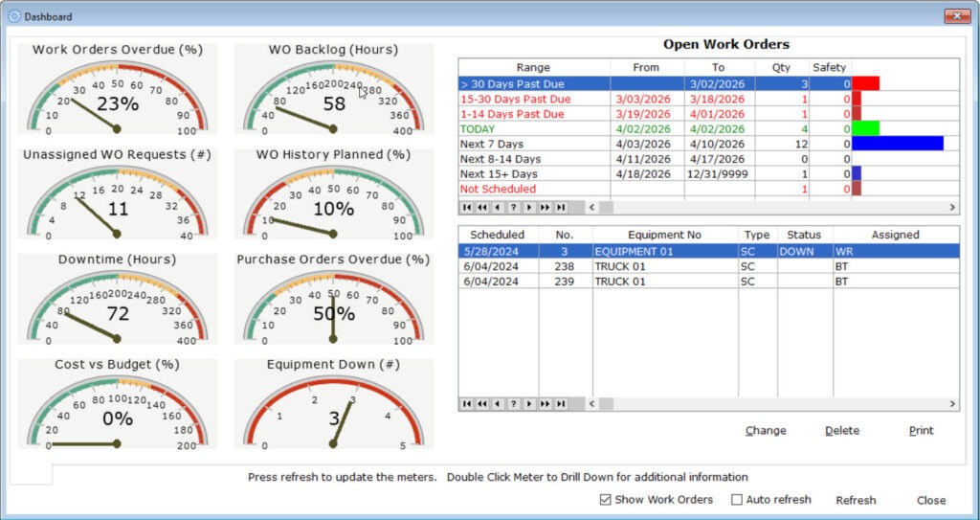Go to first record in scheduled work orders grid
The height and width of the screenshot is (520, 980).
[x=466, y=404]
